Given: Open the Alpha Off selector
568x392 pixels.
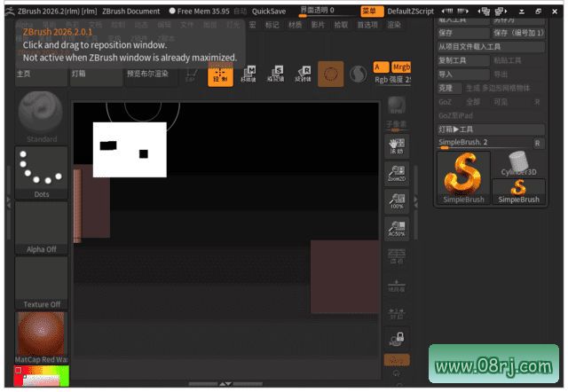Looking at the screenshot, I should click(42, 228).
